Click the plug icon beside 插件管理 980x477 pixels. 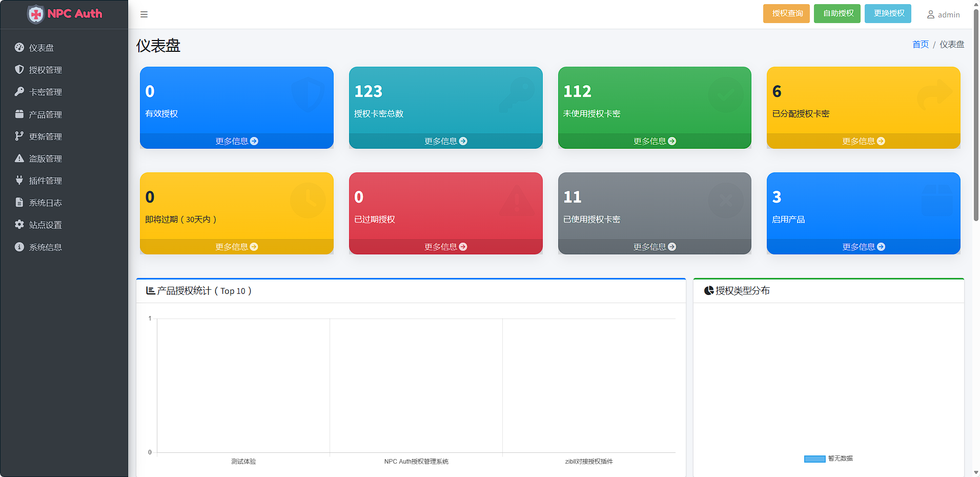click(19, 181)
